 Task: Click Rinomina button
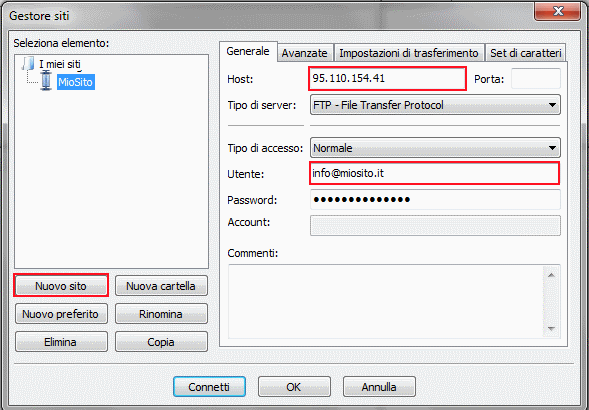coord(161,314)
